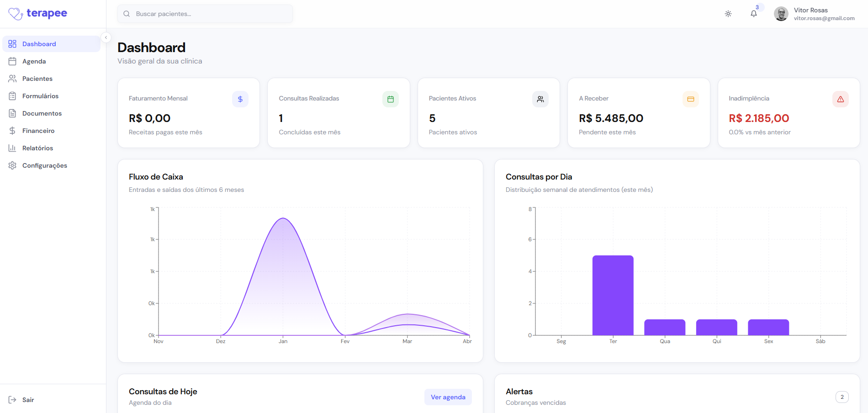Click the Configurações gear icon
Image resolution: width=868 pixels, height=413 pixels.
coord(12,165)
